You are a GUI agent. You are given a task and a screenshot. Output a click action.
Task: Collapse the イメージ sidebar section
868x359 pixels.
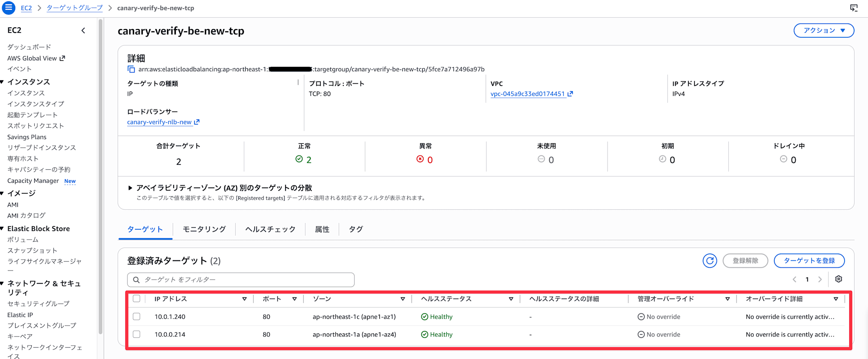3,193
